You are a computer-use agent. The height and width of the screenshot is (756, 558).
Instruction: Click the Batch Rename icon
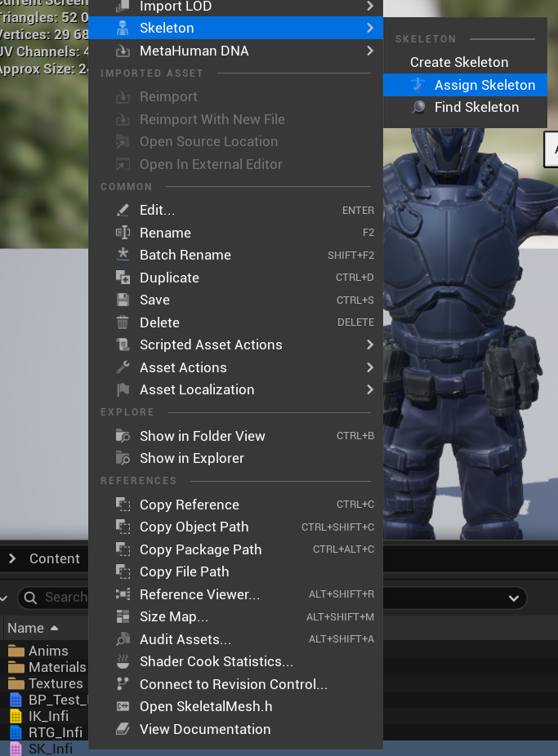coord(123,255)
